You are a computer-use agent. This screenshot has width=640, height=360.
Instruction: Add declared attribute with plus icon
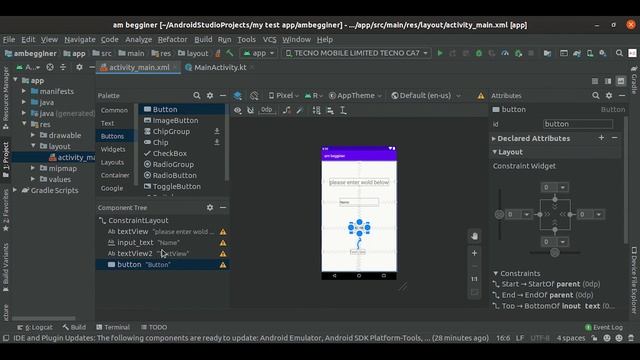[601, 138]
